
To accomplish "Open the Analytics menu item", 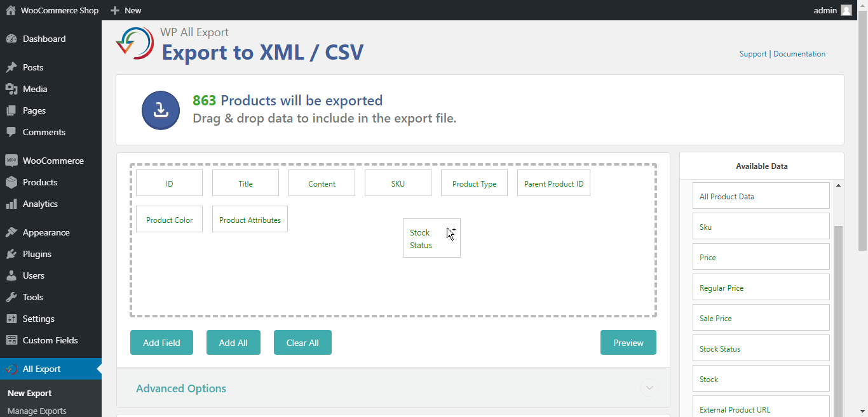I will tap(51, 204).
